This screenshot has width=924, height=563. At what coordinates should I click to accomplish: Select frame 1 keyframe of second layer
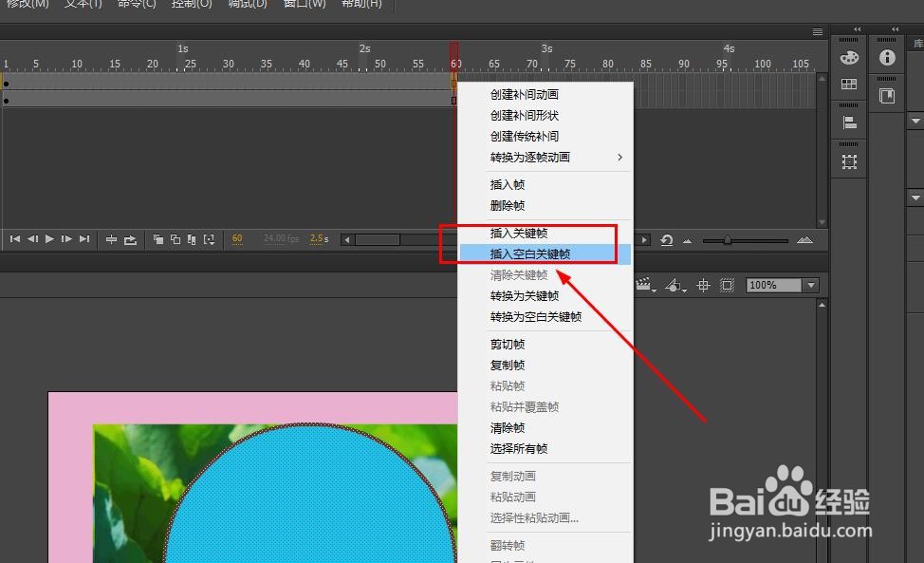tap(6, 101)
